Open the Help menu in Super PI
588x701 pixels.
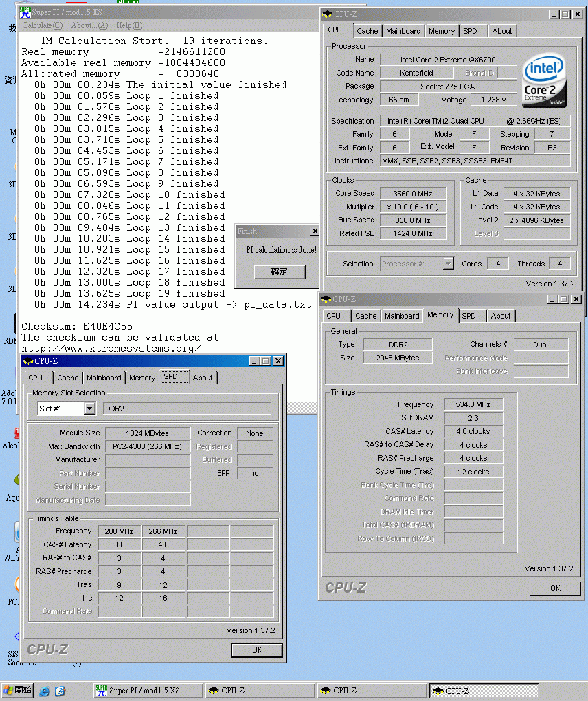coord(129,25)
